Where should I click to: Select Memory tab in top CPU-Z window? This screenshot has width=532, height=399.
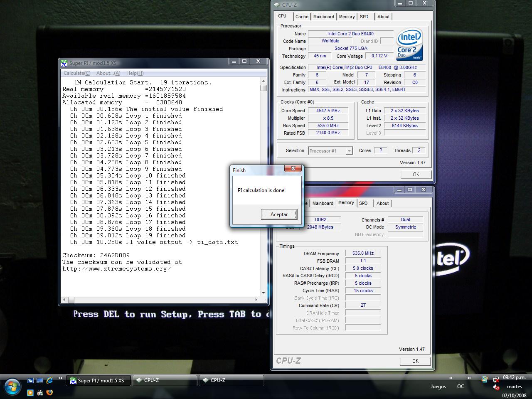(x=347, y=17)
